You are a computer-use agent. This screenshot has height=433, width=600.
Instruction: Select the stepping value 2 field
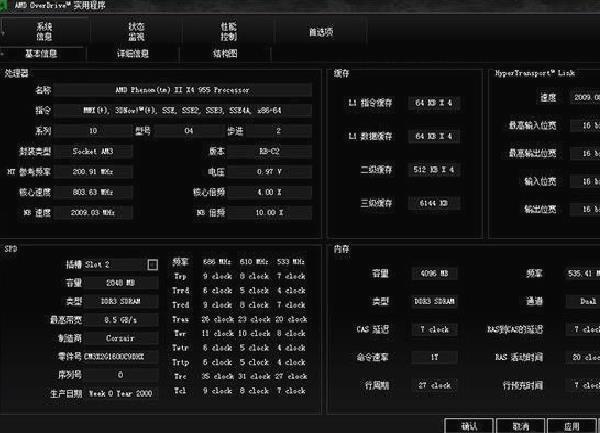point(279,131)
